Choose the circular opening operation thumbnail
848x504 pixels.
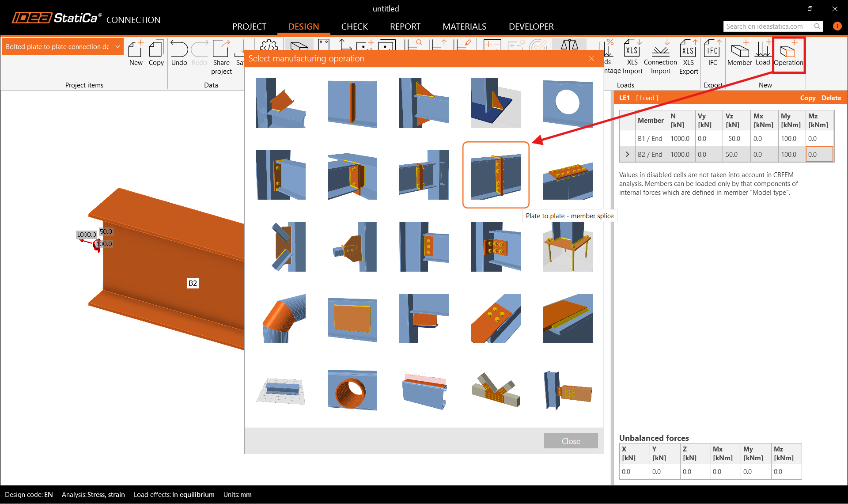pyautogui.click(x=568, y=103)
